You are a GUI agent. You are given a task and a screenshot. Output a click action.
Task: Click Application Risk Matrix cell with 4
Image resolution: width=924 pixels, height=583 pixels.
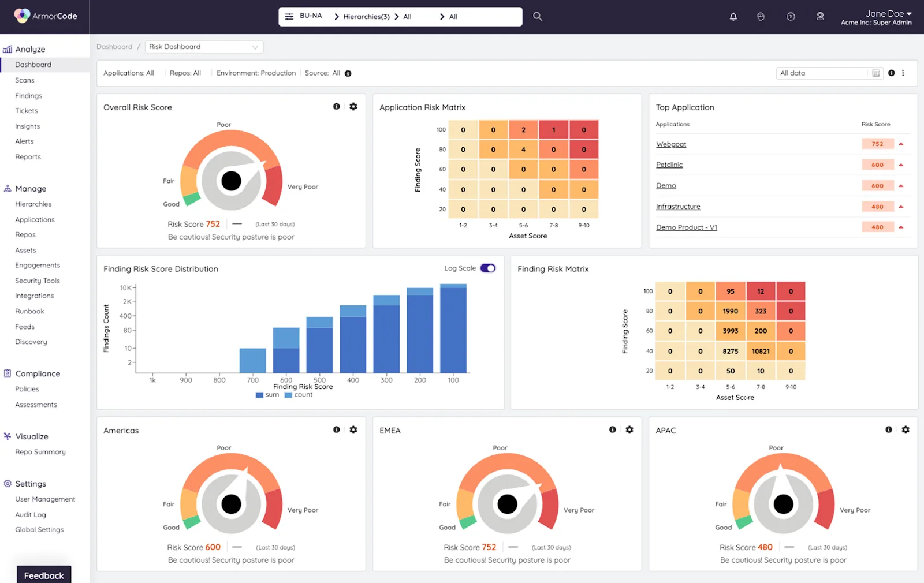tap(523, 150)
